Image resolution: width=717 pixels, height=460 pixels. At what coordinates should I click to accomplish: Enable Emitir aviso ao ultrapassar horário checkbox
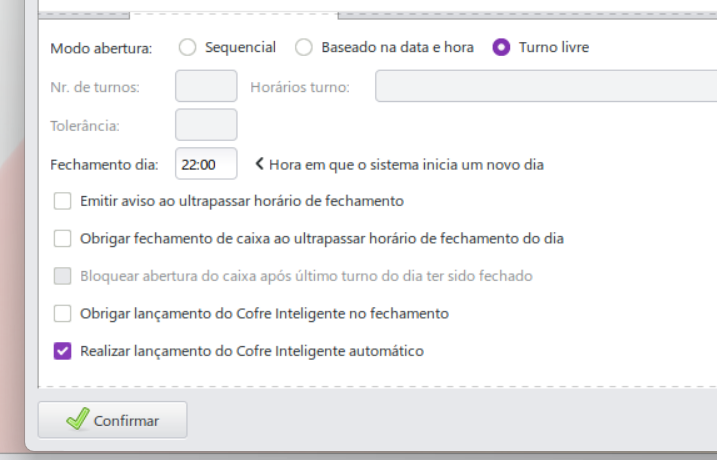63,201
